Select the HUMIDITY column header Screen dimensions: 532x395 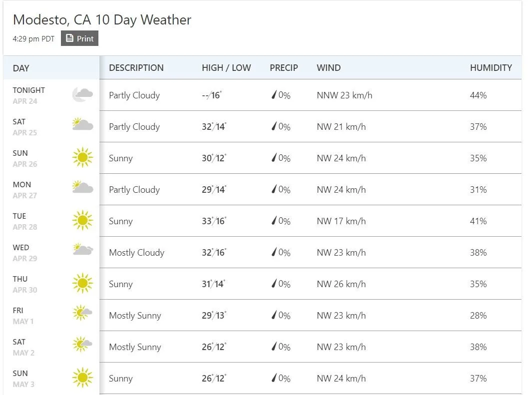click(x=491, y=68)
